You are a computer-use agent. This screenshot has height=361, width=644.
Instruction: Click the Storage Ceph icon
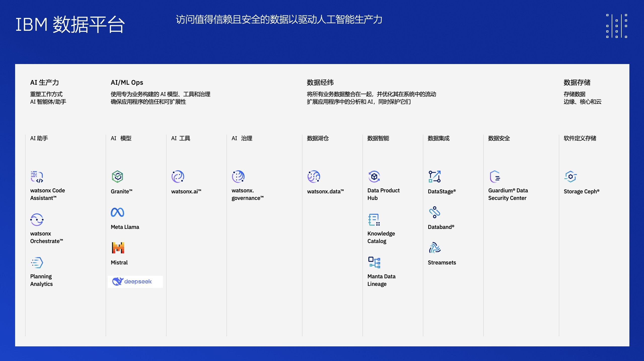click(x=570, y=176)
